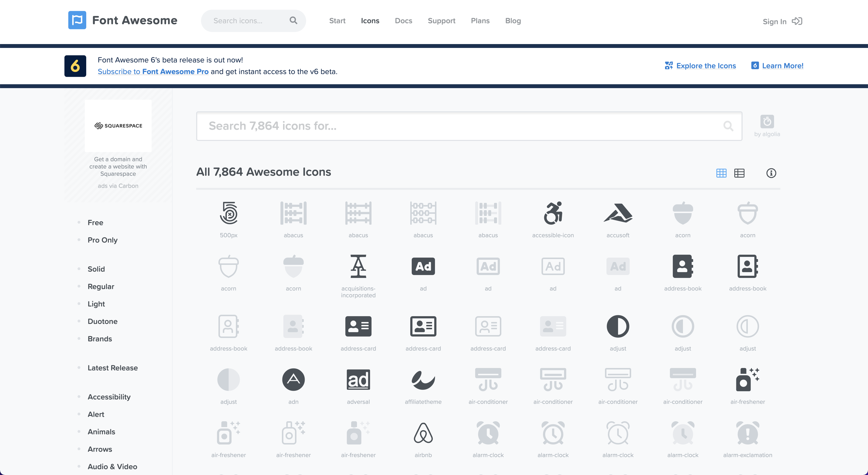Select the adn icon
This screenshot has width=868, height=475.
point(293,380)
